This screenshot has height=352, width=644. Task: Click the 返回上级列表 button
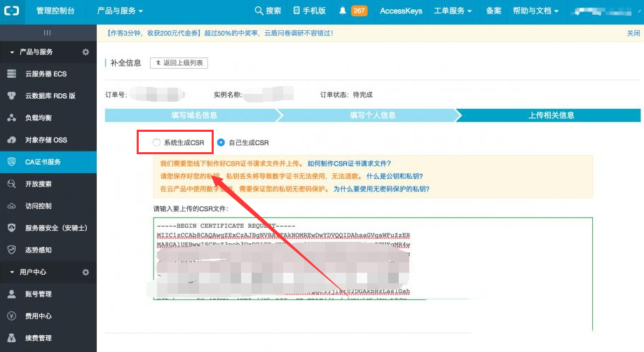coord(179,63)
